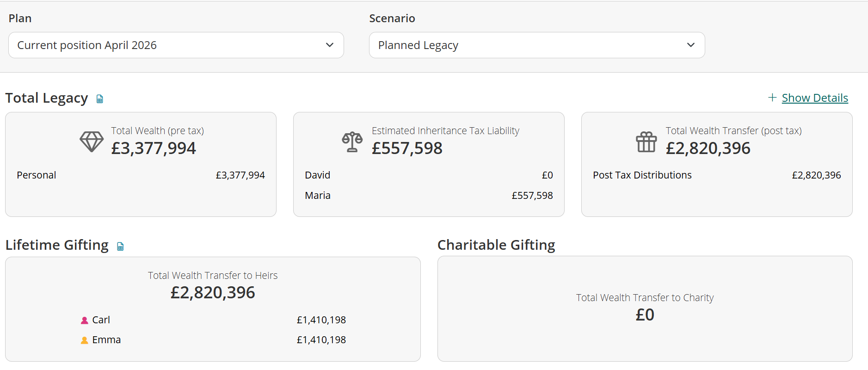868x370 pixels.
Task: Click the Total Wealth Transfer to Heirs amount
Action: click(213, 293)
